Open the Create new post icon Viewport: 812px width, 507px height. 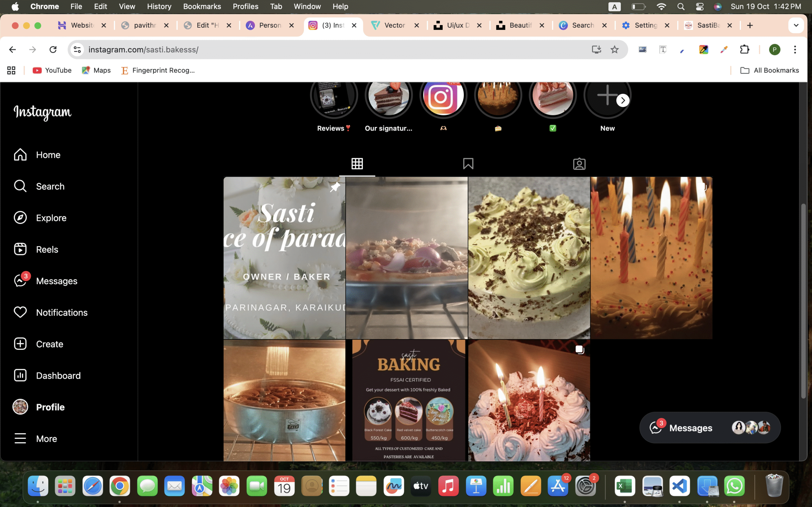tap(20, 344)
